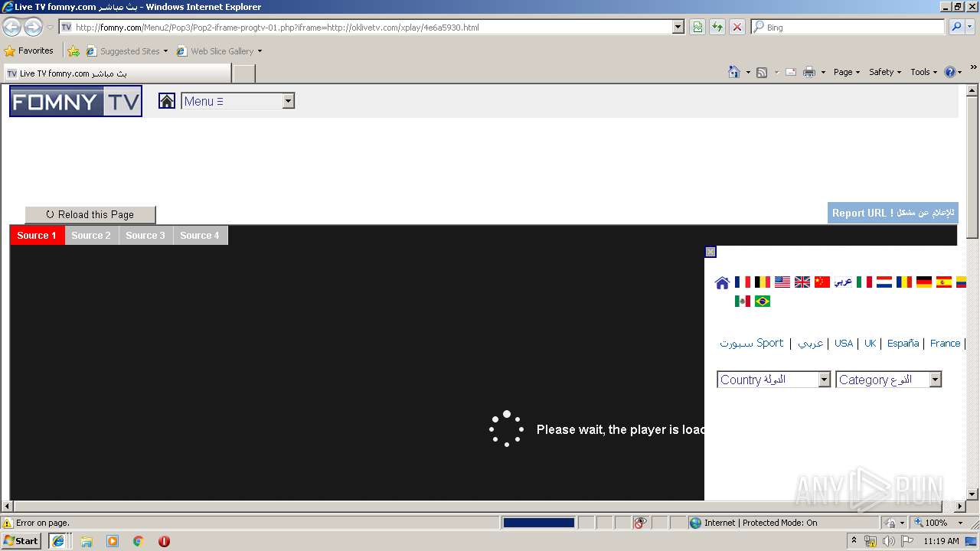This screenshot has width=980, height=551.
Task: Click Reload this Page button
Action: [90, 215]
